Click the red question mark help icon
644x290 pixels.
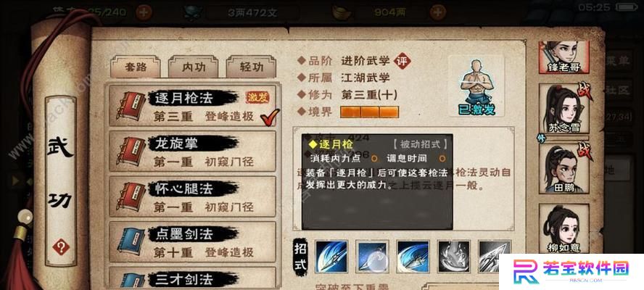tap(60, 247)
